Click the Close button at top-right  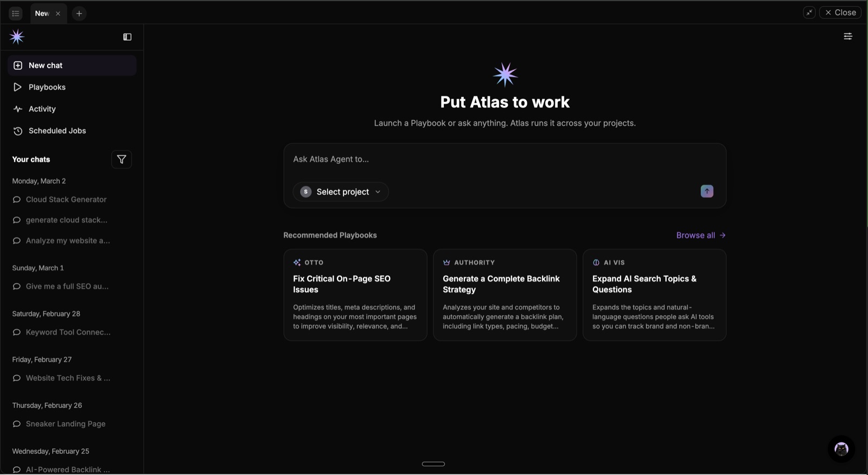[x=840, y=12]
